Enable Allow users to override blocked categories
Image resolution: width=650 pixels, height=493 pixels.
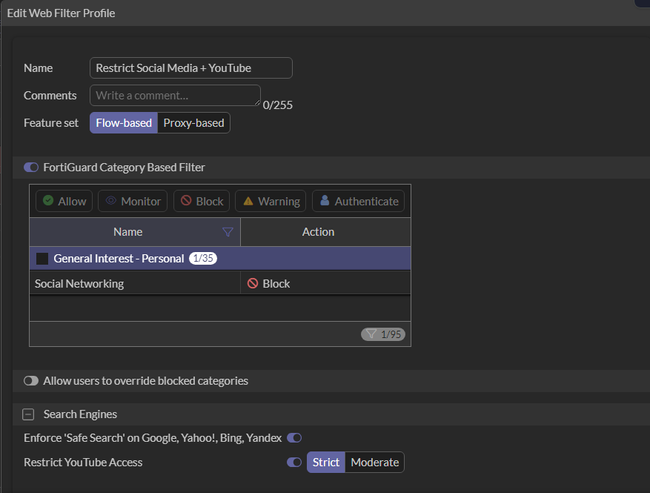(x=31, y=381)
